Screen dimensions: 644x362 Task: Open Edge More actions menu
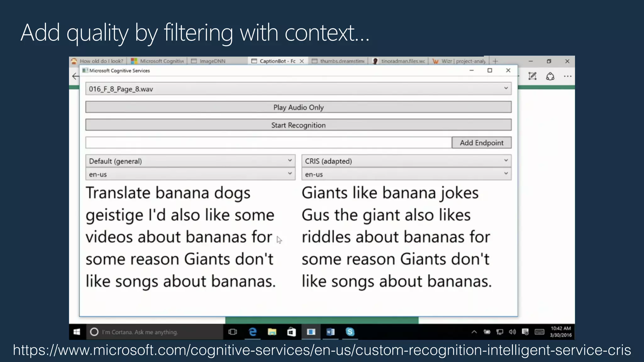click(568, 76)
